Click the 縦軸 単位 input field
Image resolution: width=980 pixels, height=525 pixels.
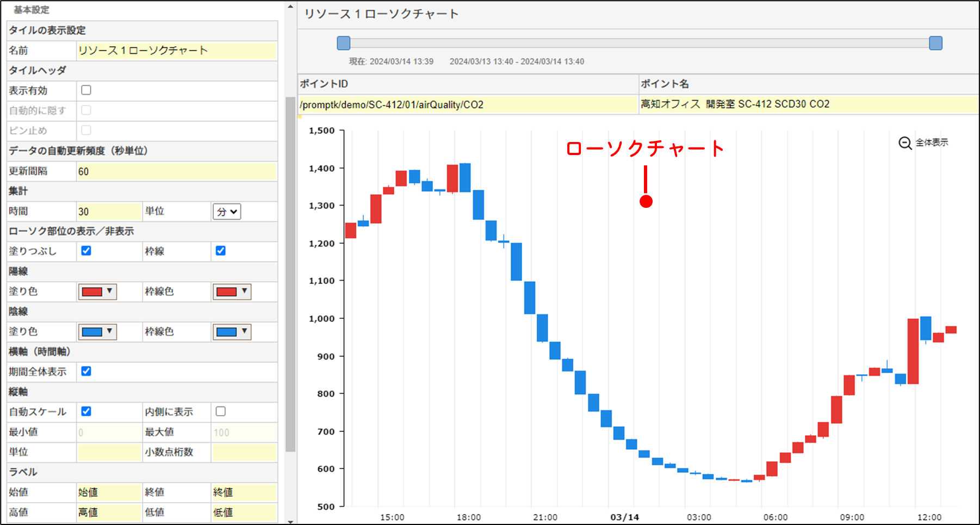coord(109,452)
